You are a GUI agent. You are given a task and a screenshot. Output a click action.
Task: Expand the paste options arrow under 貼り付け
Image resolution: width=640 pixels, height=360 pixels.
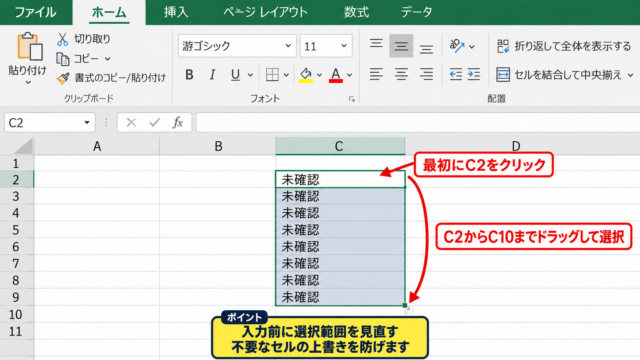click(28, 83)
